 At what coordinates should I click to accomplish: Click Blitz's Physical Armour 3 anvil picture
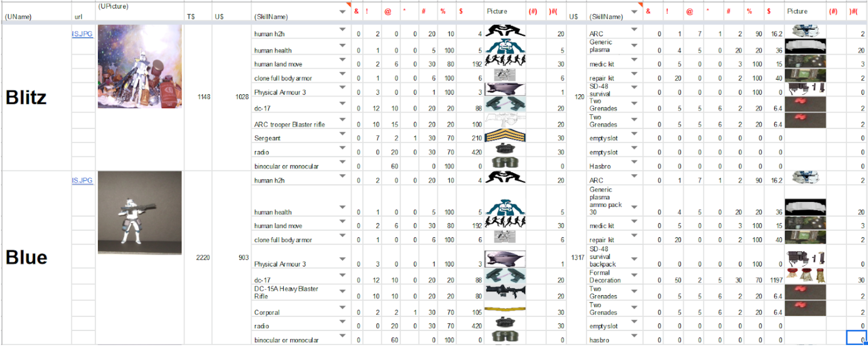505,89
